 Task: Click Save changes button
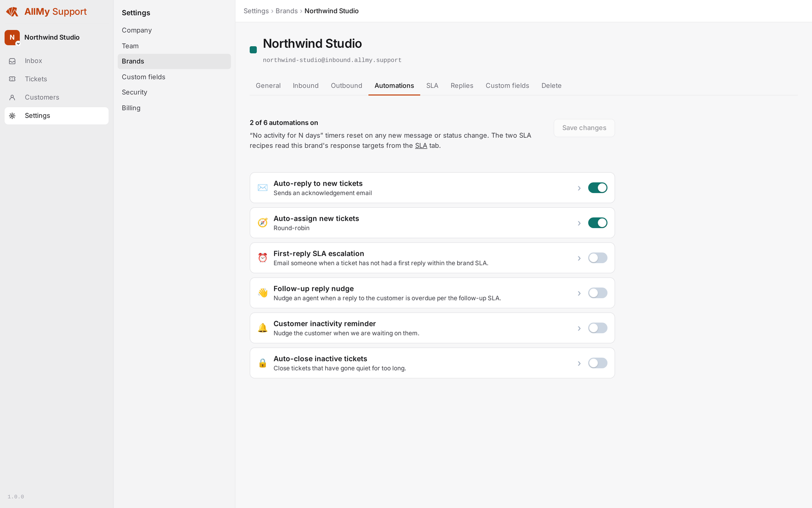(584, 128)
